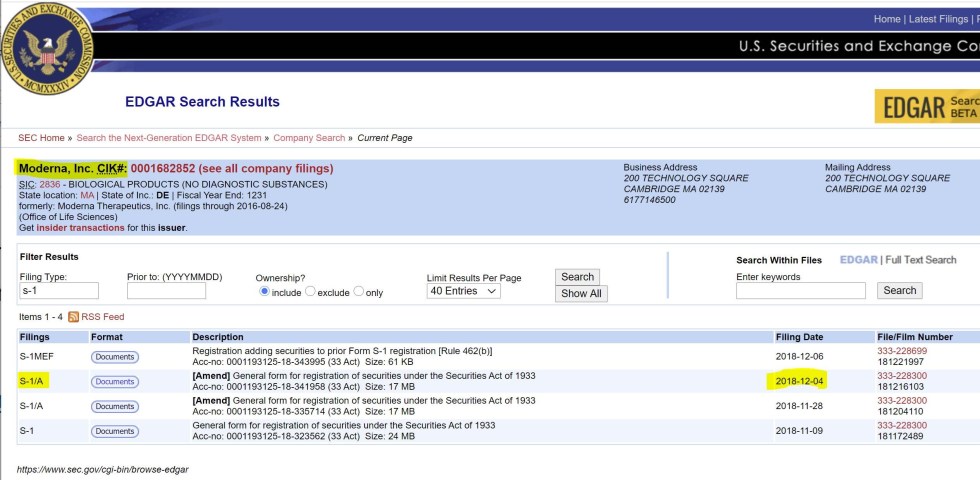Viewport: 980px width, 480px height.
Task: Go to SEC Home breadcrumb
Action: (41, 138)
